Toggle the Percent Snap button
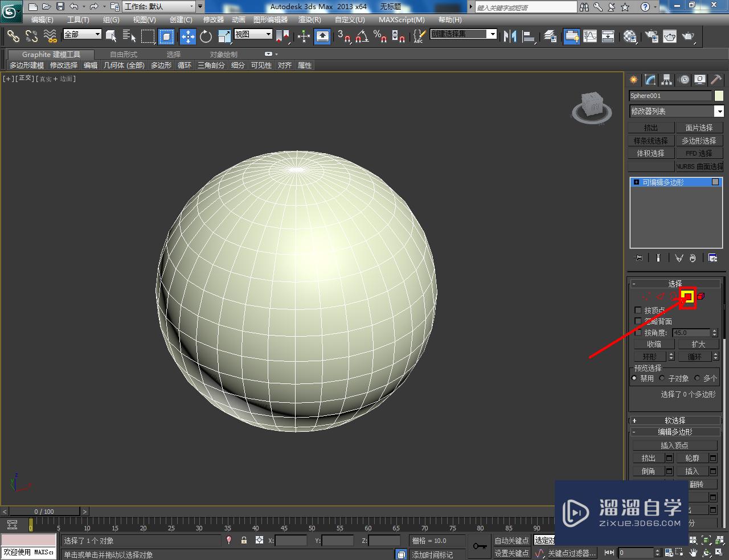Screen dimensions: 729x560 pos(380,36)
